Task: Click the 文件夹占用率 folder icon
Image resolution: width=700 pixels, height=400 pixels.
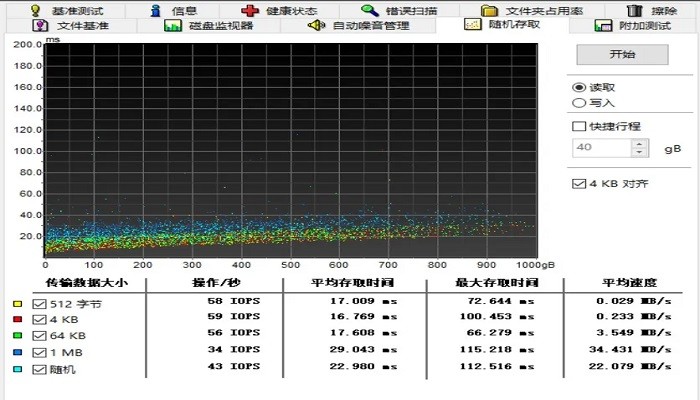Action: 489,10
